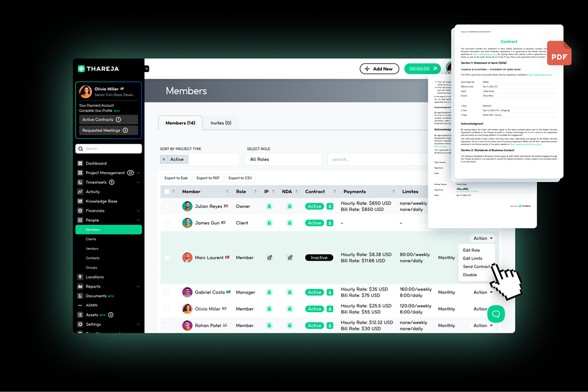Click the download contract icon for Julian Reyes
This screenshot has width=588, height=392.
[x=330, y=206]
